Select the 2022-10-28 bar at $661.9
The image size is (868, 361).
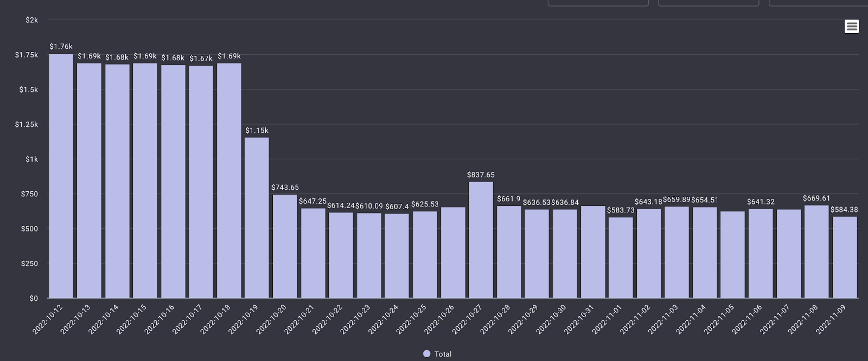[x=509, y=252]
